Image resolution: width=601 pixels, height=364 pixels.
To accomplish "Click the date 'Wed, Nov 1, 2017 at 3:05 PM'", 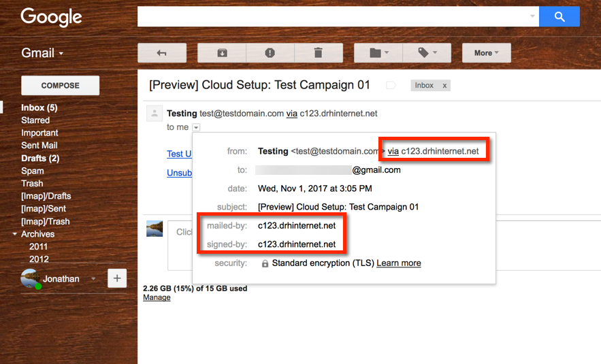I will (314, 188).
